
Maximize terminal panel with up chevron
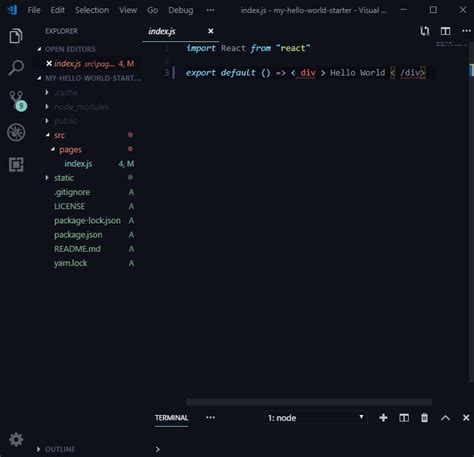tap(445, 418)
